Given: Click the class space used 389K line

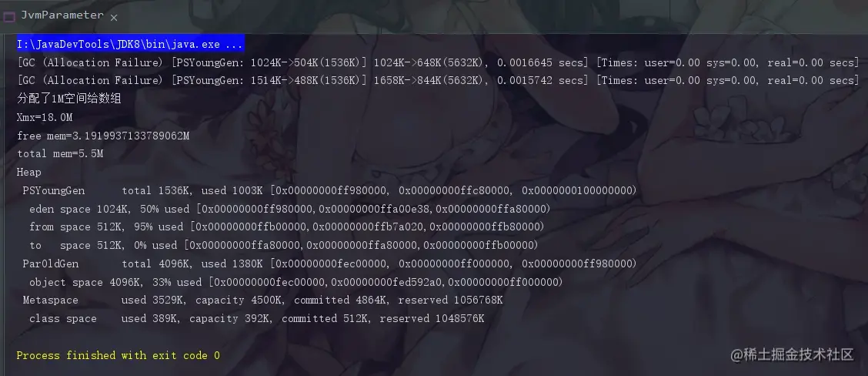Looking at the screenshot, I should (257, 318).
